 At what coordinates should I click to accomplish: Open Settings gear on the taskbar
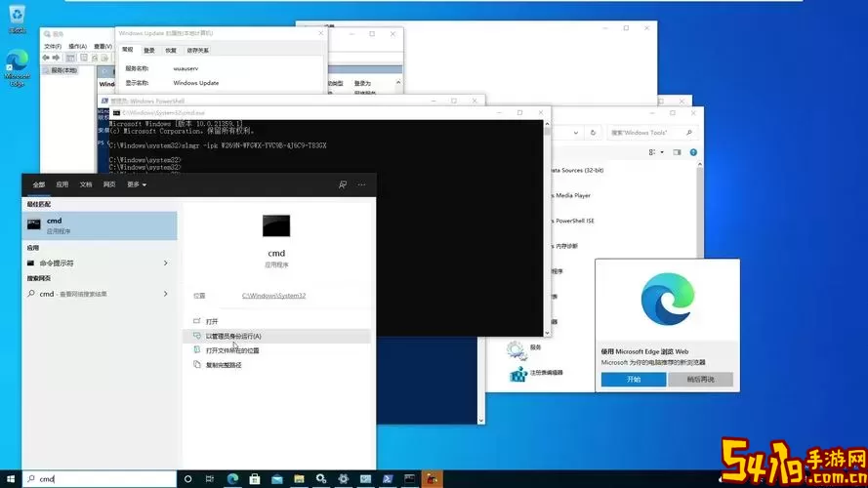[344, 479]
